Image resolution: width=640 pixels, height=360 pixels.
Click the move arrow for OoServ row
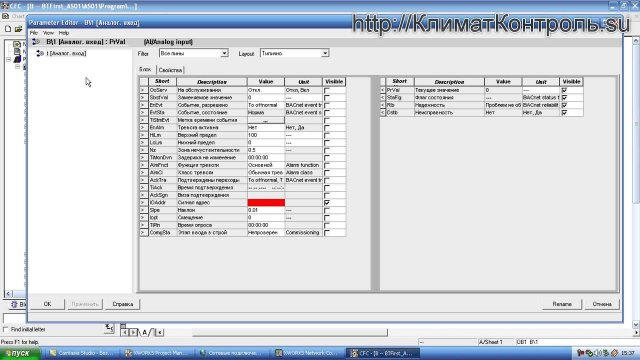(x=143, y=90)
